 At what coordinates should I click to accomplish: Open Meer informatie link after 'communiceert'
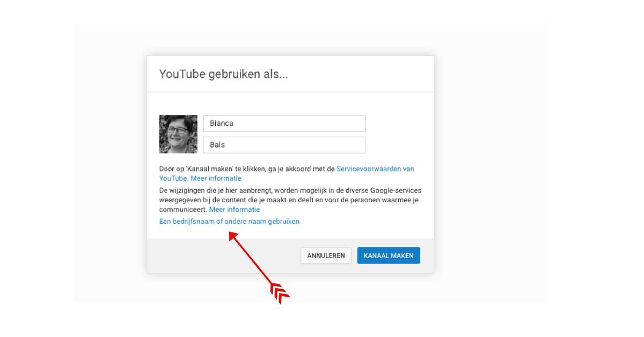235,209
